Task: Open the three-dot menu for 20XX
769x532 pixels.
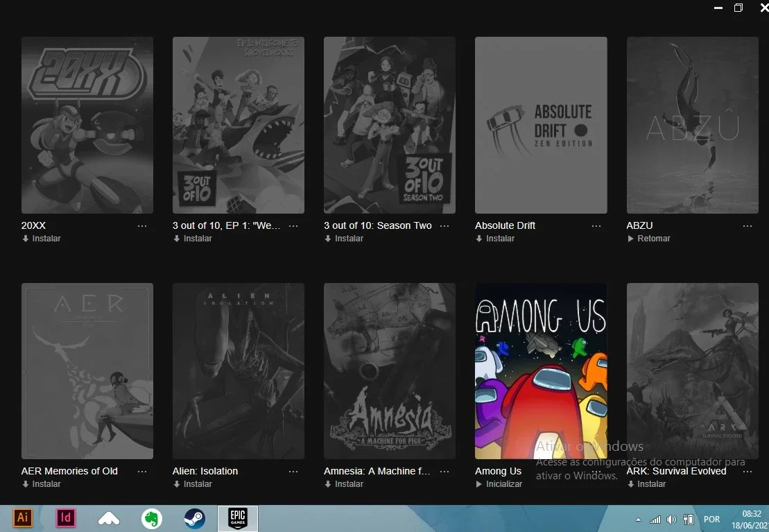Action: [x=142, y=225]
